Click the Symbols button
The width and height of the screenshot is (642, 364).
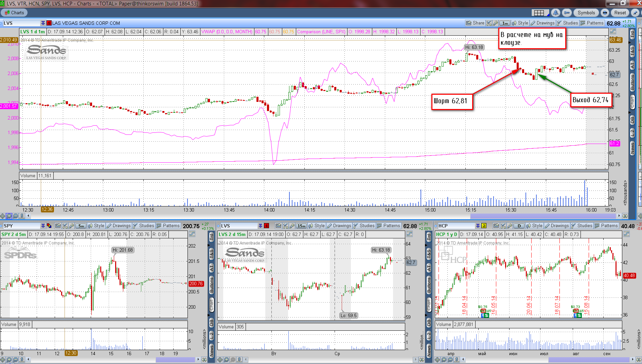point(586,13)
